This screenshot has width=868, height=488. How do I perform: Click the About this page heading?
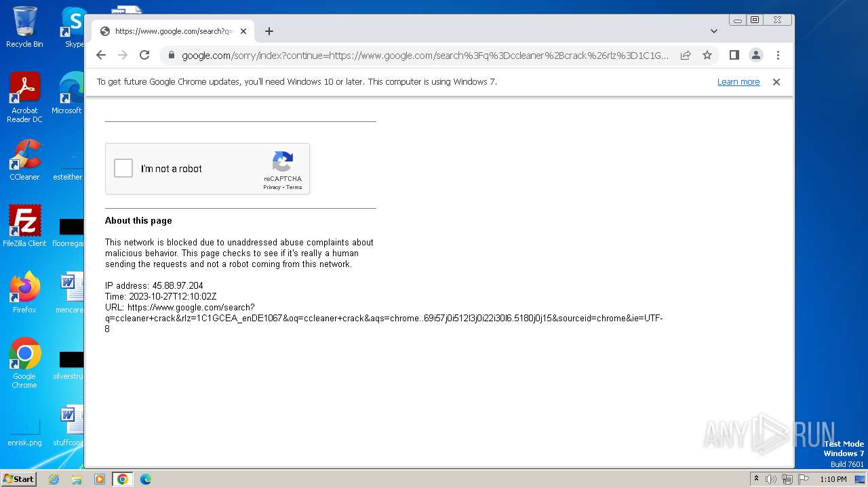tap(138, 220)
